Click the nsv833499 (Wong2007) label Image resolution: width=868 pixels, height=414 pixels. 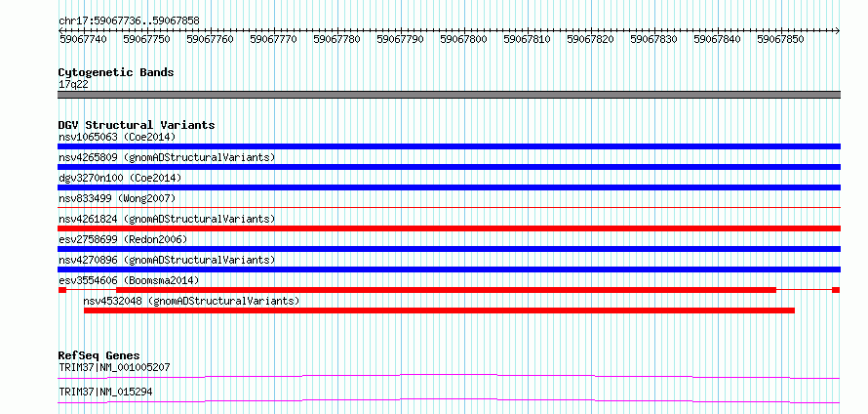117,198
